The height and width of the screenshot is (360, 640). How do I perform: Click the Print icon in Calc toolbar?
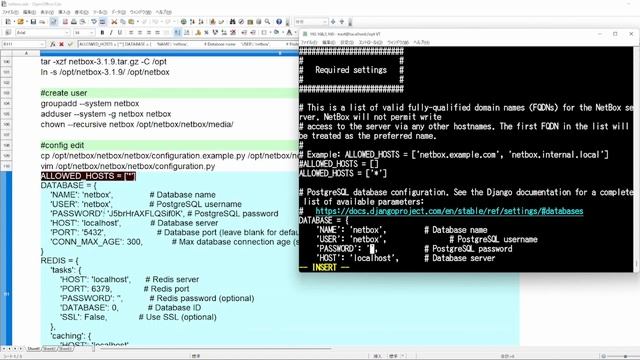(73, 22)
